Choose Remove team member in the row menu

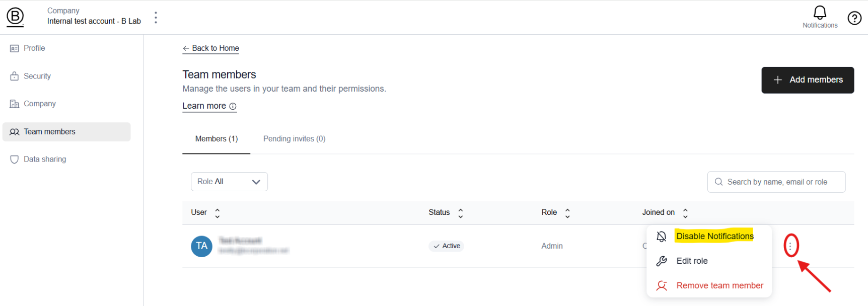coord(709,286)
